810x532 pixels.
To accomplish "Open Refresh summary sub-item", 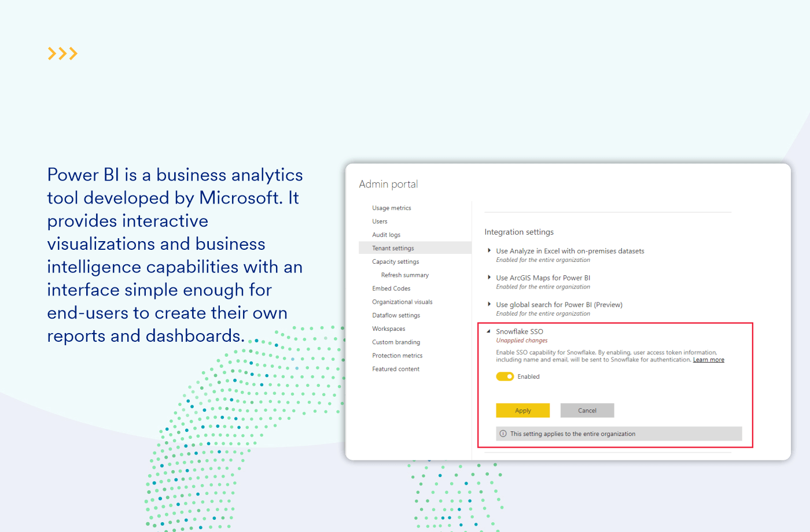I will [x=405, y=275].
